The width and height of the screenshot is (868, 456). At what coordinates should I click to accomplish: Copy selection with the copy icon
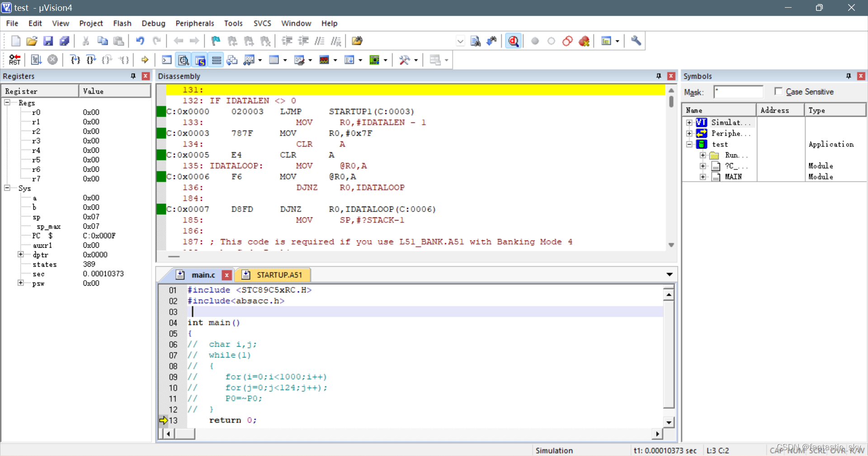click(x=102, y=41)
